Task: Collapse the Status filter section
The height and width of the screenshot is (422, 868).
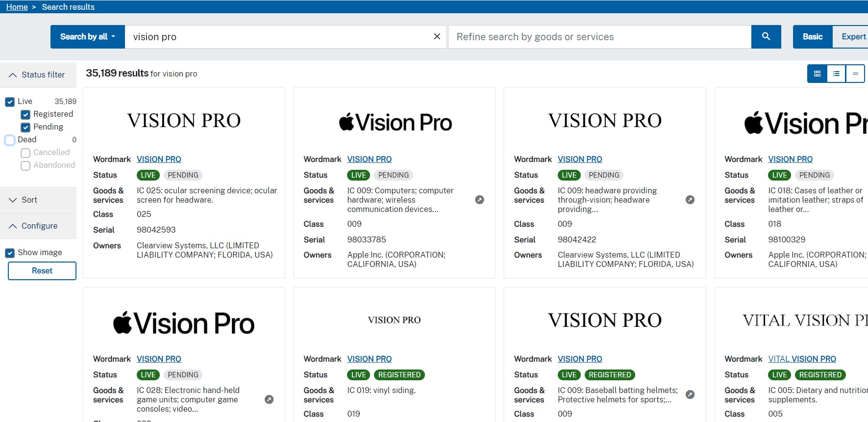Action: (x=38, y=75)
